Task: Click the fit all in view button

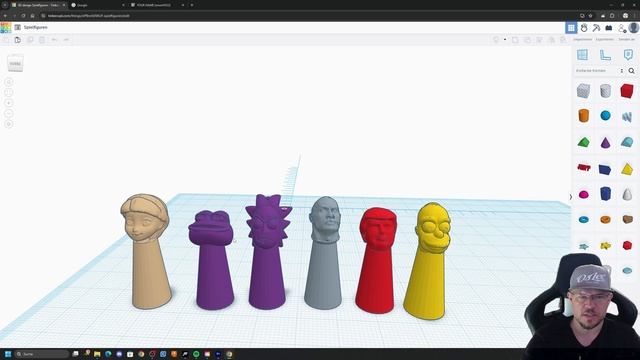Action: coord(9,93)
